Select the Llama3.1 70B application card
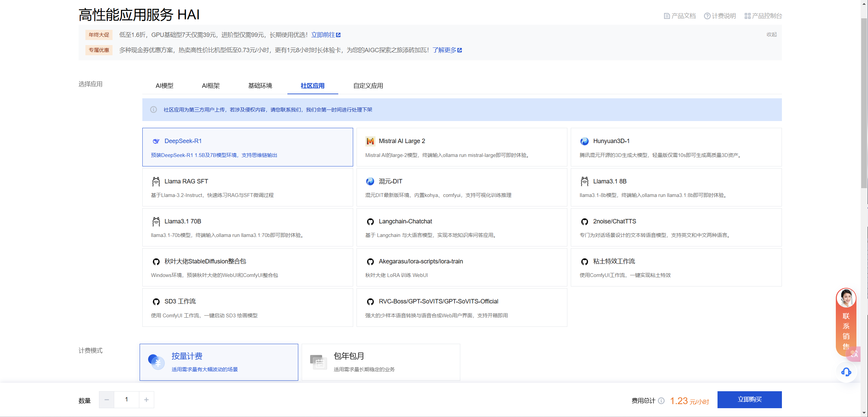Screen dimensions: 868x417 point(247,227)
